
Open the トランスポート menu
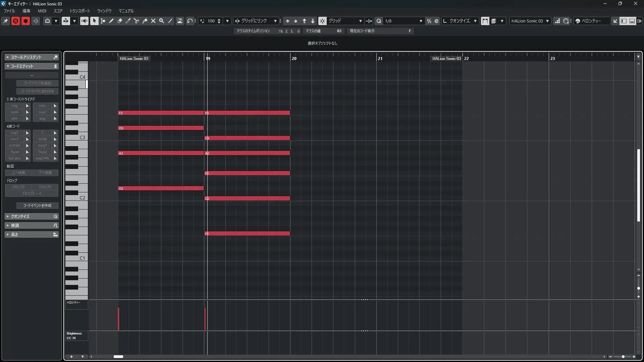(x=79, y=11)
